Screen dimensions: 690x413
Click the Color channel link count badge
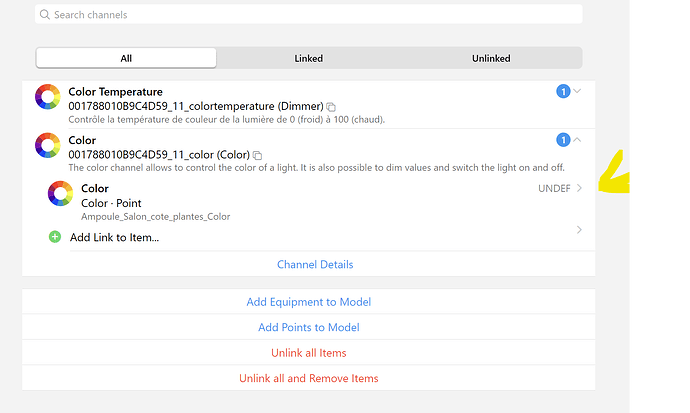point(563,140)
